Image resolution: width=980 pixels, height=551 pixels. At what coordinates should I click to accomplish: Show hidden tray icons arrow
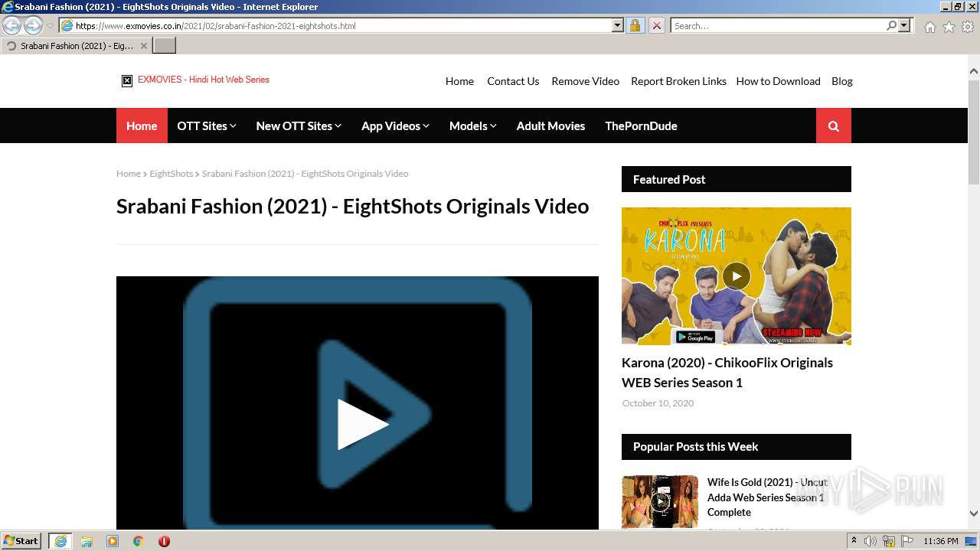click(x=854, y=541)
